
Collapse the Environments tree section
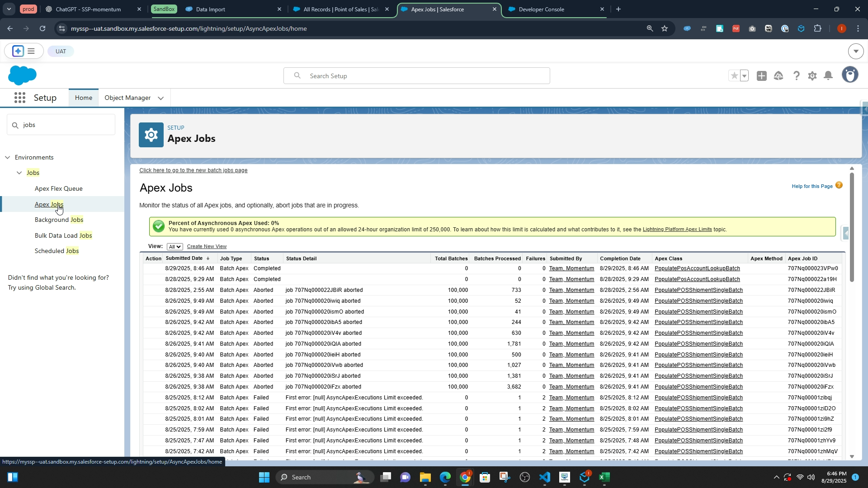[x=8, y=158]
